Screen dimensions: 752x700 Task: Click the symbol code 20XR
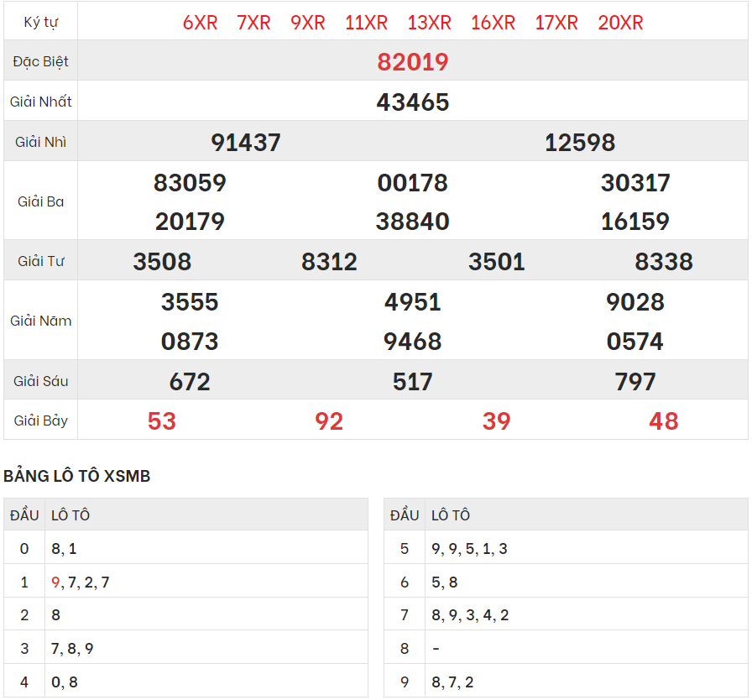click(620, 23)
